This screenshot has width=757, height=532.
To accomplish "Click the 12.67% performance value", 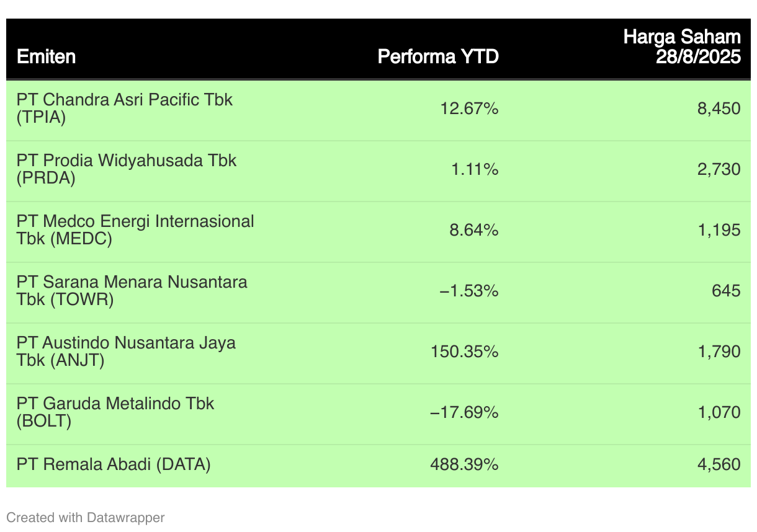I will pos(469,109).
